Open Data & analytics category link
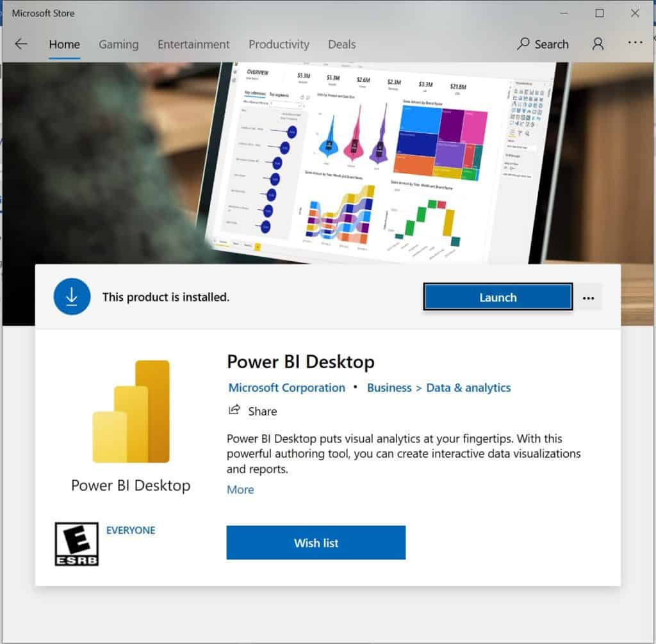The width and height of the screenshot is (656, 644). tap(468, 388)
